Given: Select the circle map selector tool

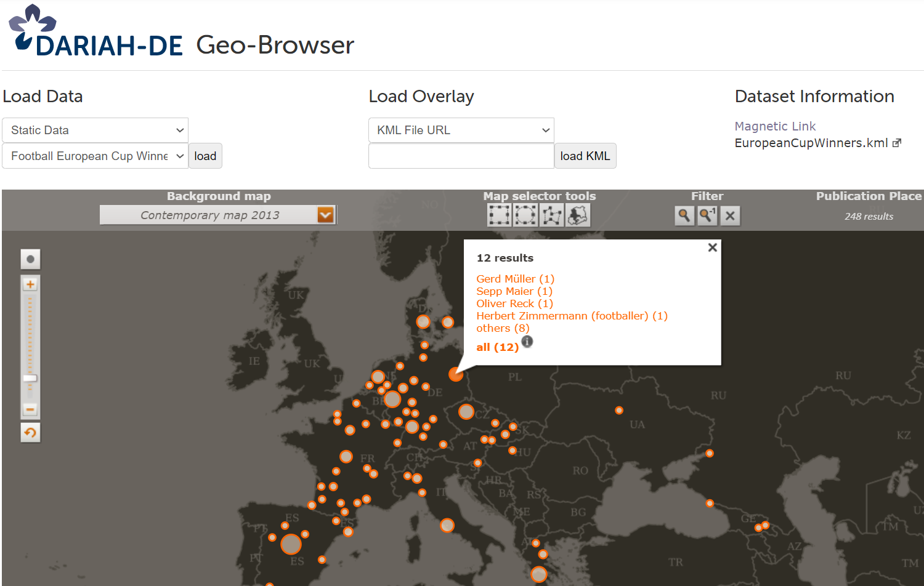Looking at the screenshot, I should point(525,215).
